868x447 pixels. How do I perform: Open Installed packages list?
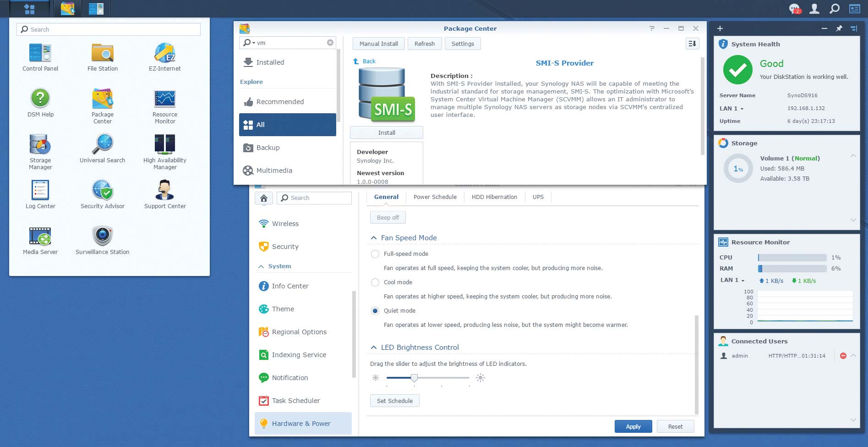[x=288, y=62]
